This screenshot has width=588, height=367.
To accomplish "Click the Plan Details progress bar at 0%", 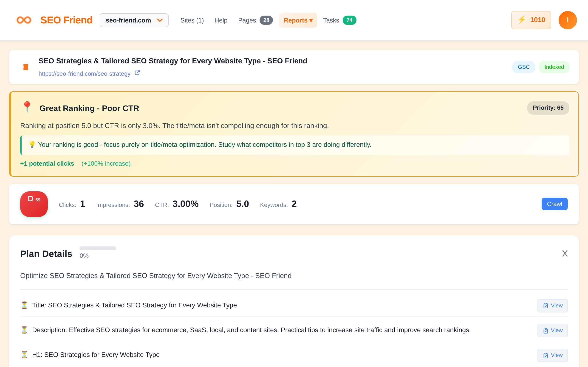I will click(98, 248).
